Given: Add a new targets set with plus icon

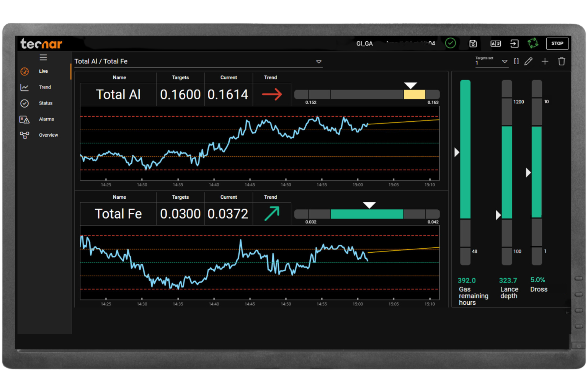Looking at the screenshot, I should [545, 61].
